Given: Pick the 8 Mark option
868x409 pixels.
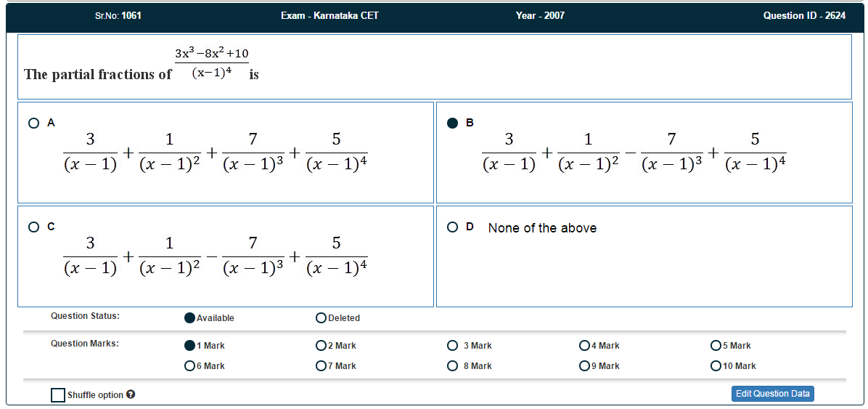Looking at the screenshot, I should point(452,365).
